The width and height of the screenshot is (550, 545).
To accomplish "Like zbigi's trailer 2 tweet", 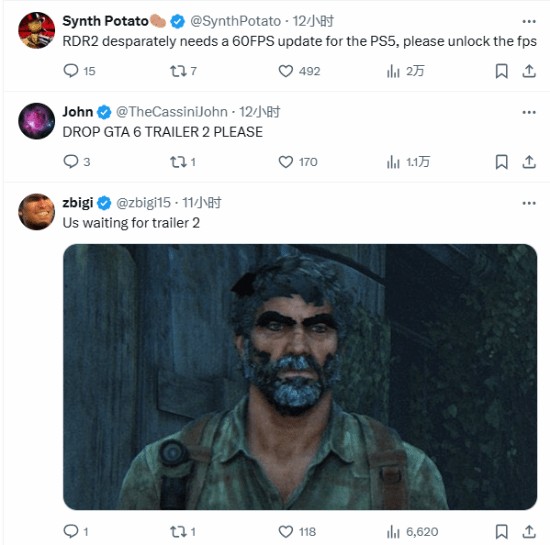I will coord(297,532).
